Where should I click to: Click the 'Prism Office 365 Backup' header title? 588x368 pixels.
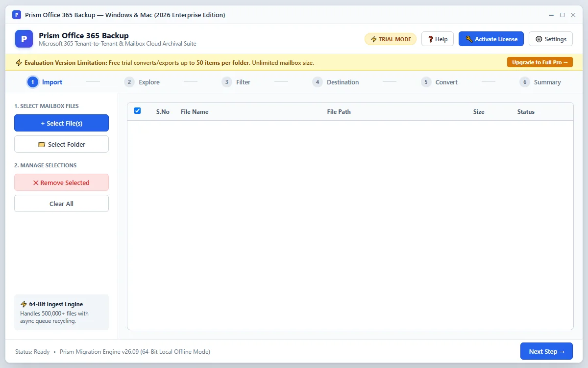[84, 35]
